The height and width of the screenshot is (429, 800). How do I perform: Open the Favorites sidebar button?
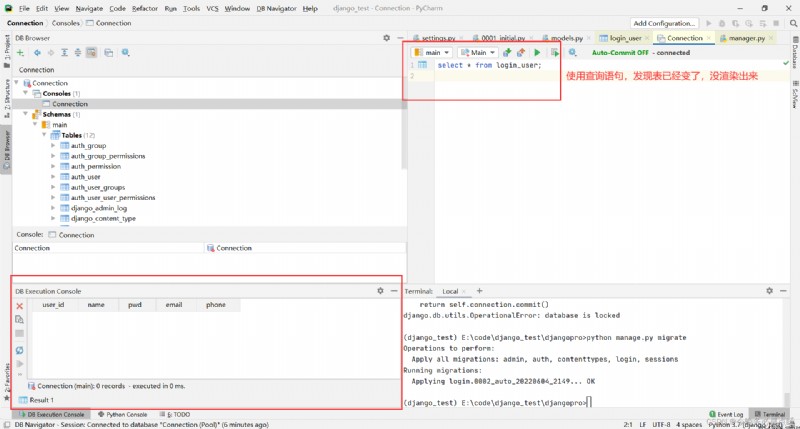click(7, 381)
